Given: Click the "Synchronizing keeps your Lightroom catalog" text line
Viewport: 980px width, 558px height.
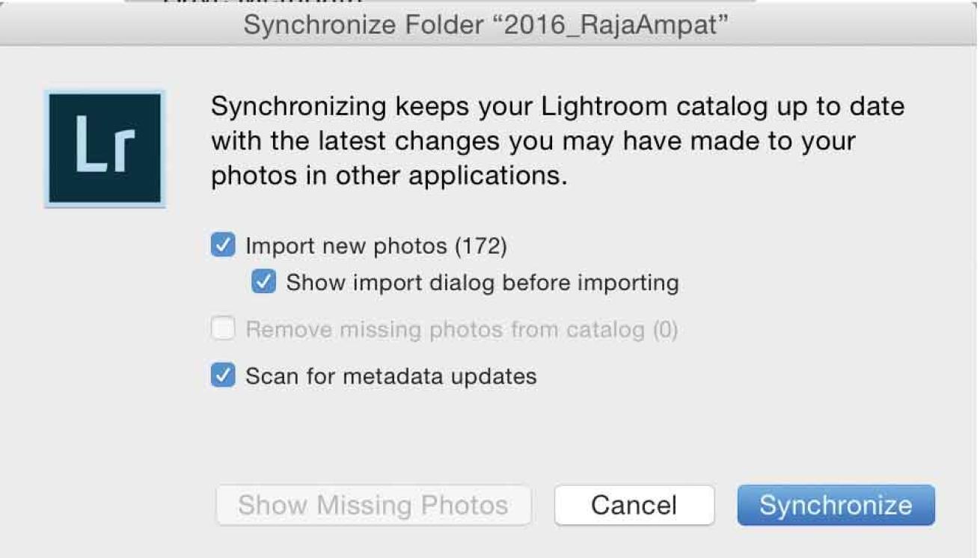Looking at the screenshot, I should click(557, 106).
